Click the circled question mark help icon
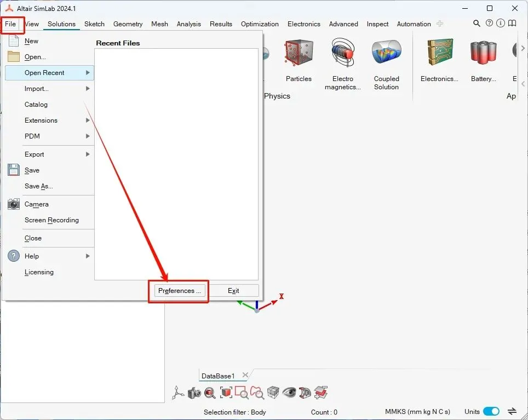Viewport: 528px width, 420px height. pyautogui.click(x=489, y=23)
